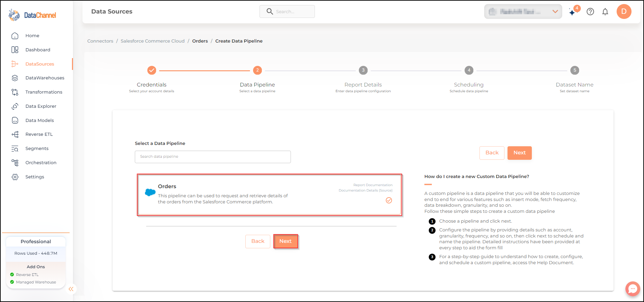Click step 4 Scheduling circle
644x302 pixels.
coord(469,70)
